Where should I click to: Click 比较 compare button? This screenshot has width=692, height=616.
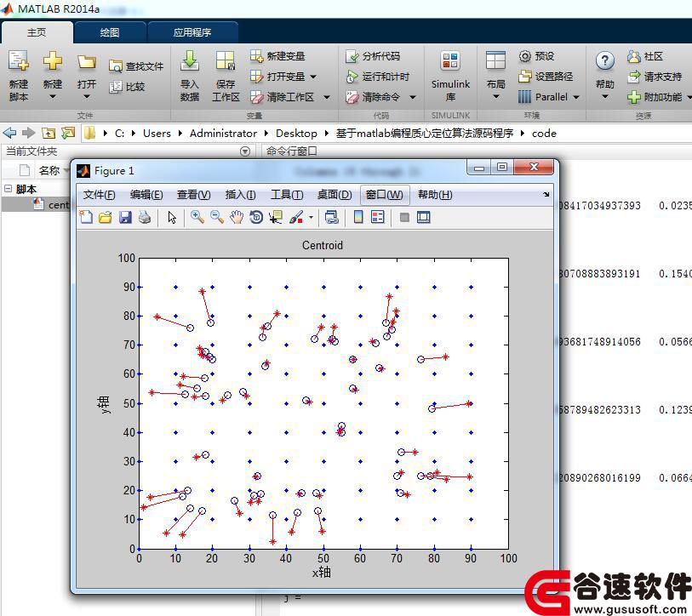coord(127,87)
